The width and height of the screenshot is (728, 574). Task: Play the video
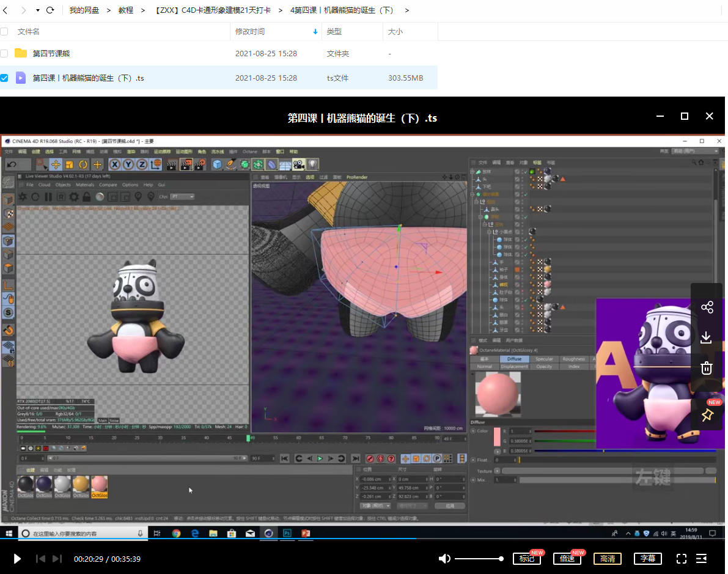tap(17, 559)
